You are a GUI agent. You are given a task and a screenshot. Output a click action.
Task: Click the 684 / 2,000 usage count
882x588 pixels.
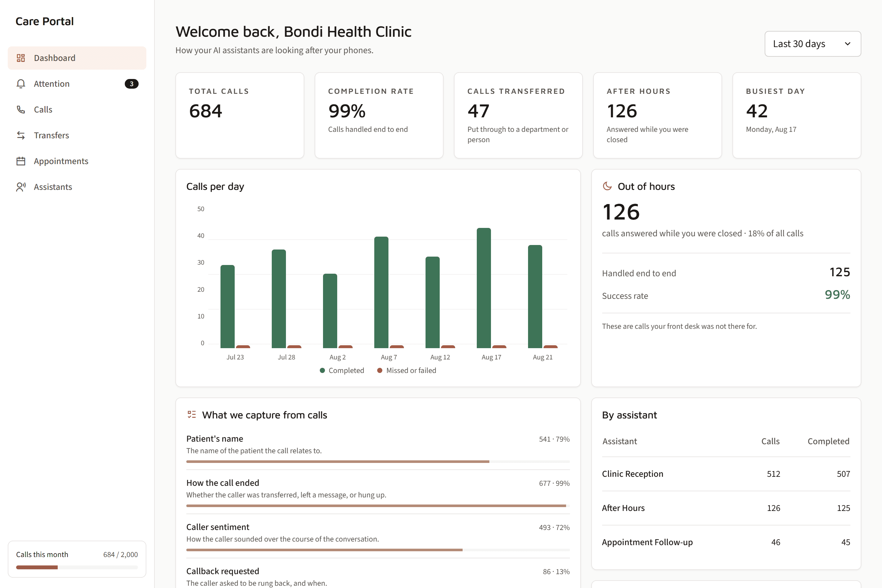point(120,554)
